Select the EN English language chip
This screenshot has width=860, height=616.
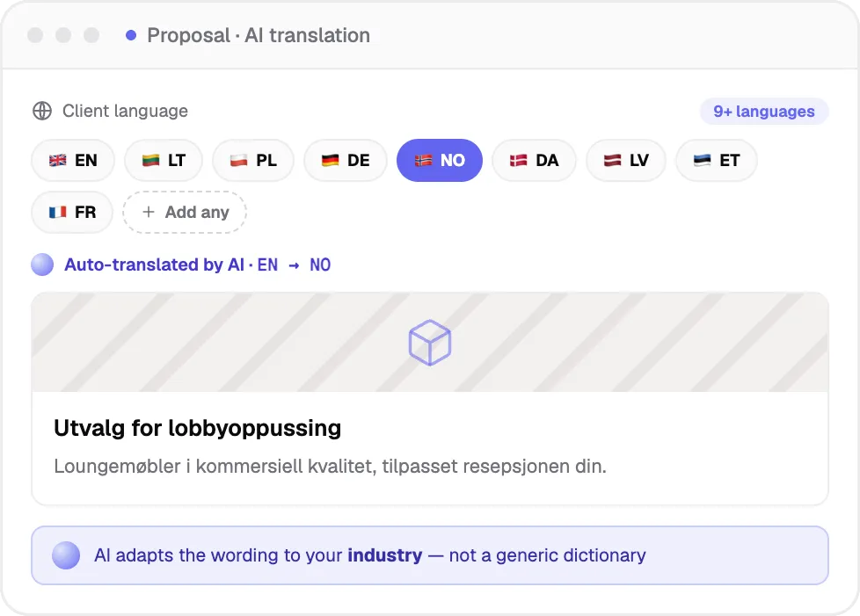click(x=73, y=160)
